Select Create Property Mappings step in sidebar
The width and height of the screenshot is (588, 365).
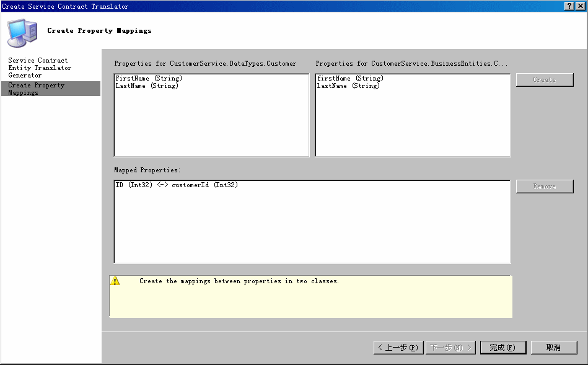pyautogui.click(x=37, y=89)
